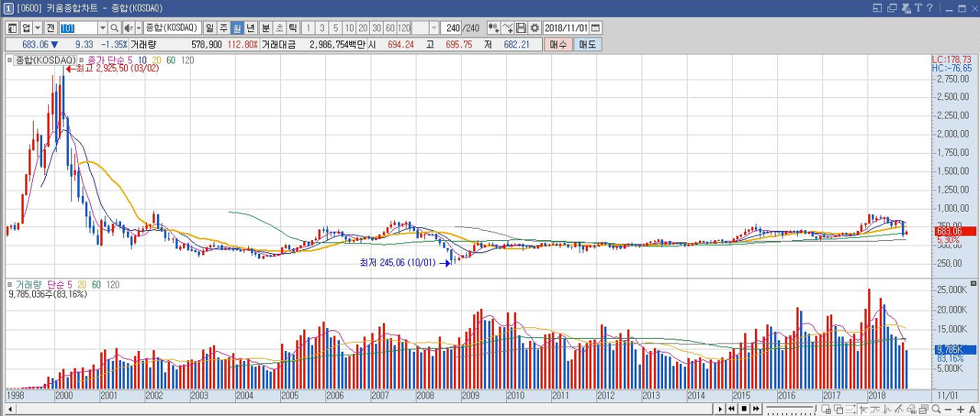Viewport: 980px width, 416px height.
Task: Click the save chart disk icon
Action: point(521,28)
